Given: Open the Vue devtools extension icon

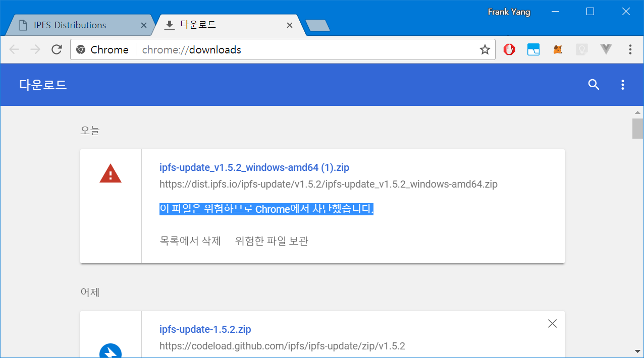Looking at the screenshot, I should [606, 49].
